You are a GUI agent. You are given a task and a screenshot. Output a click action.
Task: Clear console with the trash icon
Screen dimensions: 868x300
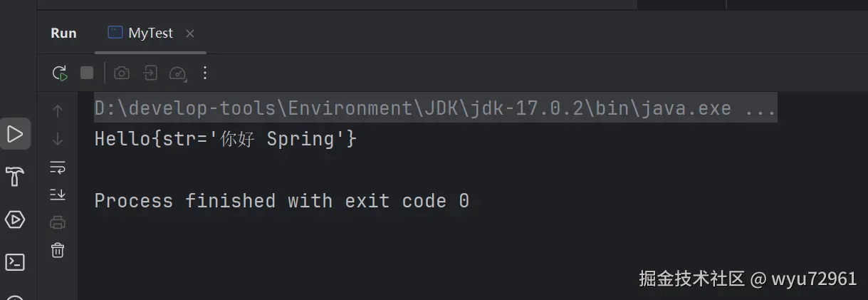click(58, 250)
